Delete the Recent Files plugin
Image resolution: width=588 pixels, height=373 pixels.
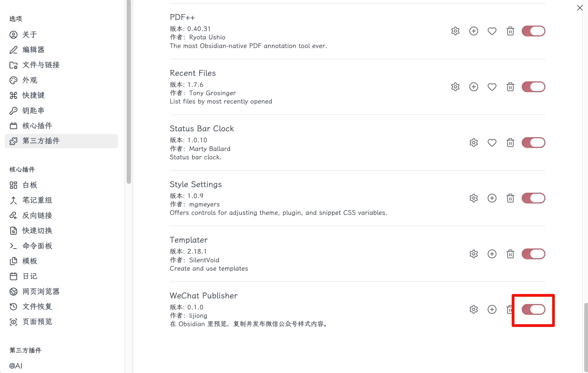click(x=510, y=87)
